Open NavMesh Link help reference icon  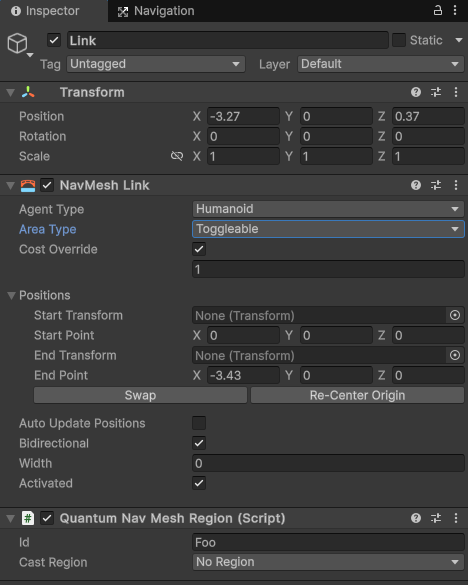(x=416, y=185)
